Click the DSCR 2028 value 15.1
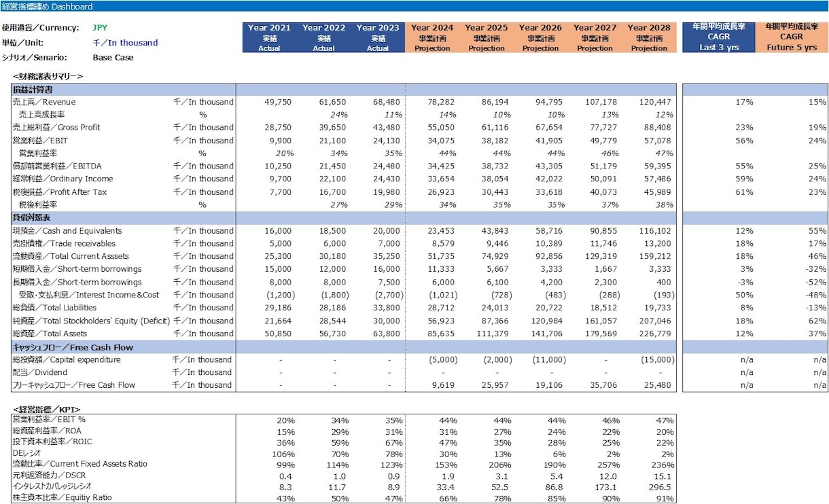The width and height of the screenshot is (829, 504). [664, 475]
